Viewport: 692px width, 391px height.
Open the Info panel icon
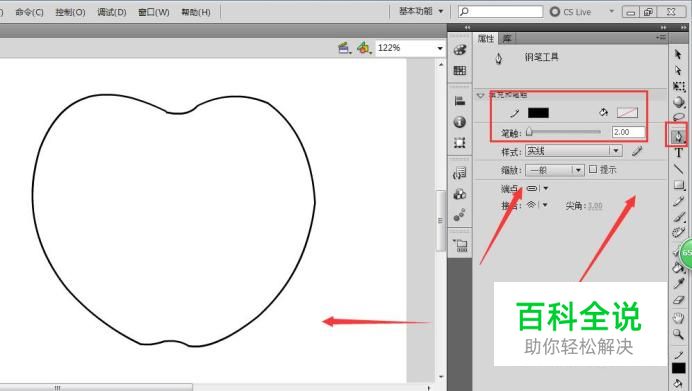[459, 122]
